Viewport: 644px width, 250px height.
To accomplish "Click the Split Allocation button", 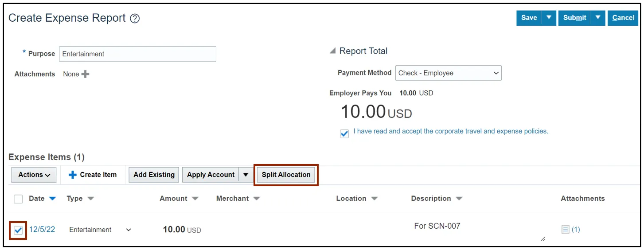I will [286, 175].
